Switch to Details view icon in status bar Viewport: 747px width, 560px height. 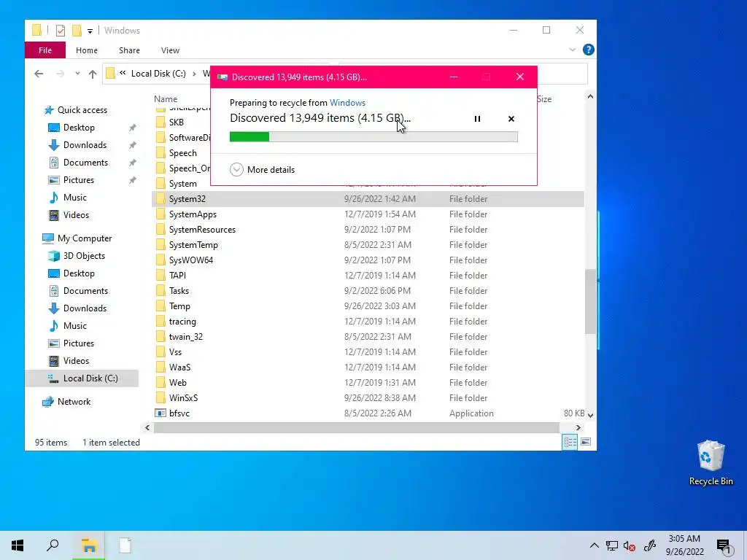[x=570, y=443]
